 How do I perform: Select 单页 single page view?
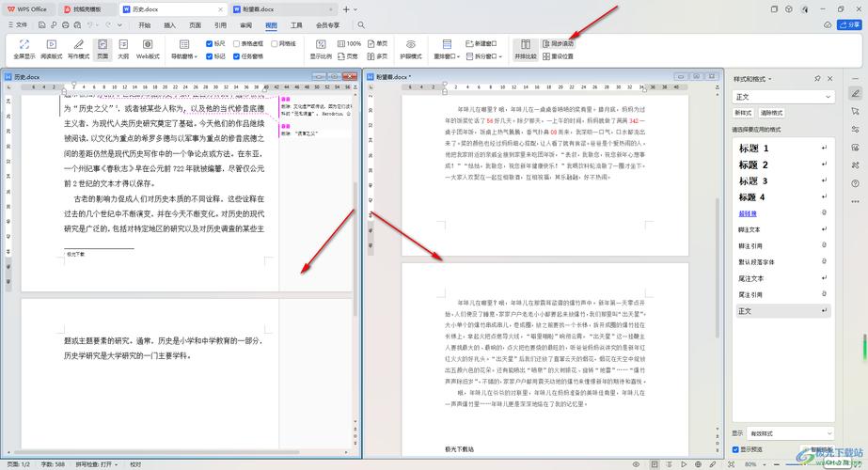coord(377,44)
